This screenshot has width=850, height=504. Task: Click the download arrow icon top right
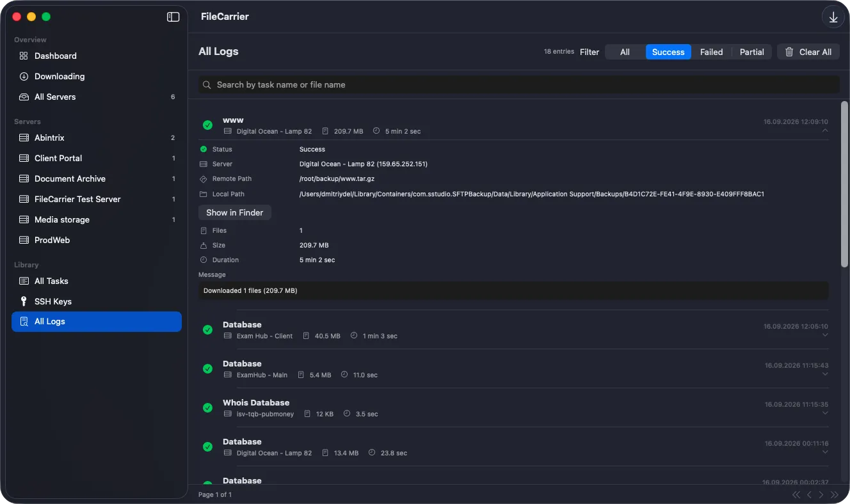pyautogui.click(x=833, y=17)
